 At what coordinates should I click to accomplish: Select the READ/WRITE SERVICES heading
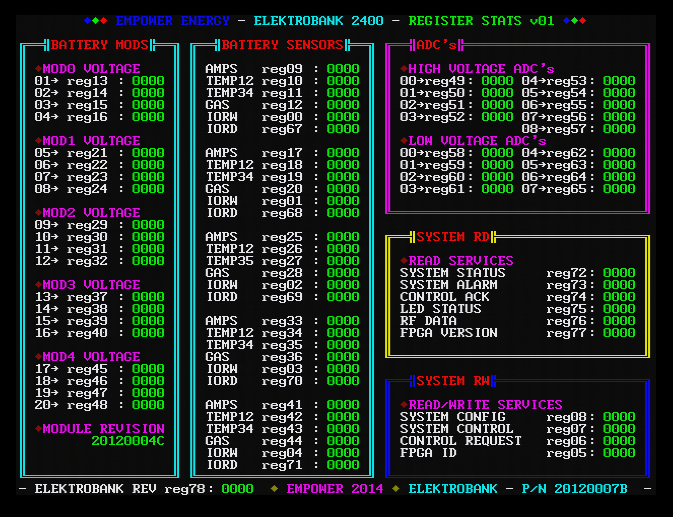point(485,405)
